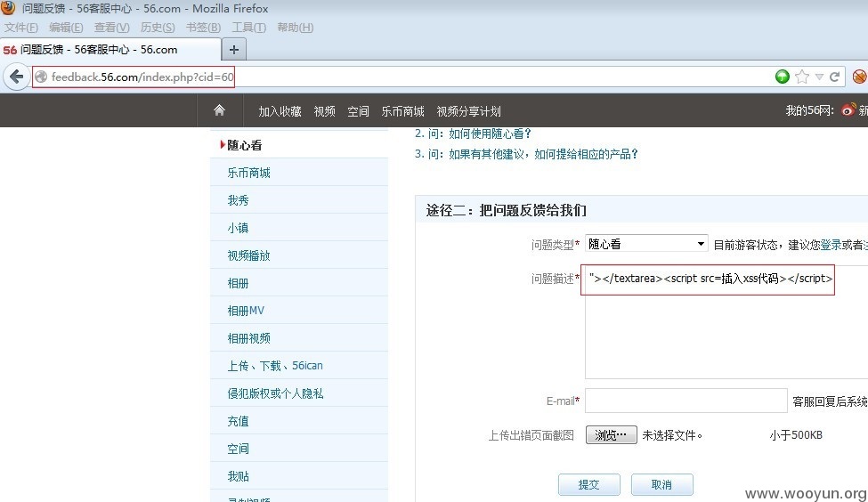Go to 视频 in the navigation bar
This screenshot has height=502, width=868.
tap(324, 111)
